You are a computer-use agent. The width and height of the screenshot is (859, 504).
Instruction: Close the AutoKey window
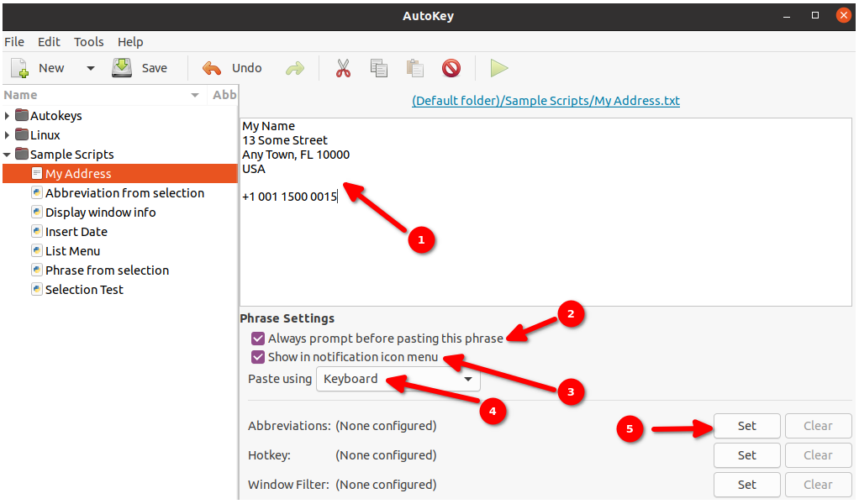[844, 15]
